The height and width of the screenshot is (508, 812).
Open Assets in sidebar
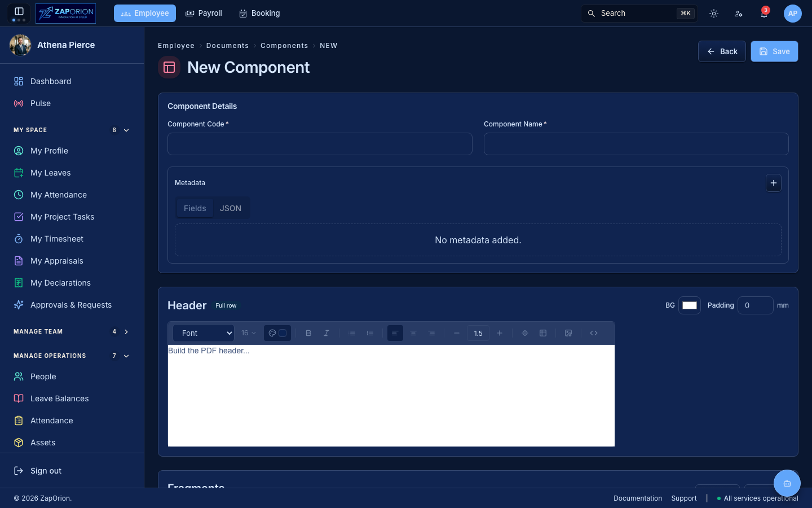pos(72,443)
